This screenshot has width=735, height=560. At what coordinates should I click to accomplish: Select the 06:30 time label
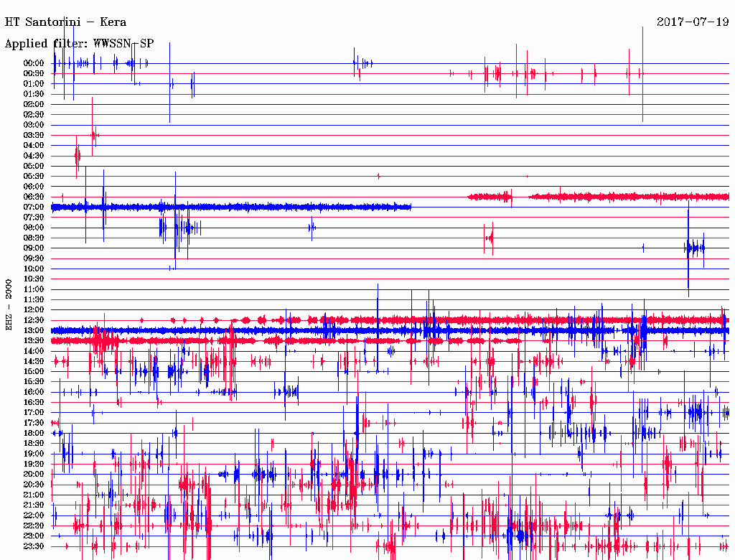click(x=34, y=197)
